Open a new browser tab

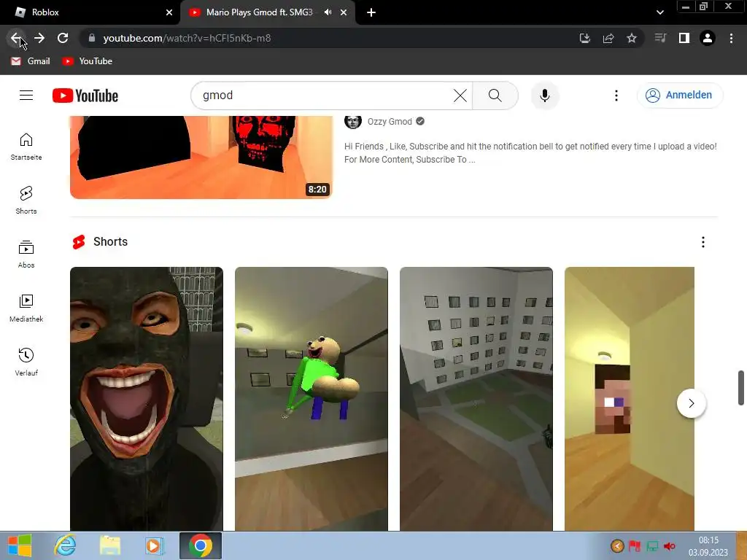click(x=371, y=13)
